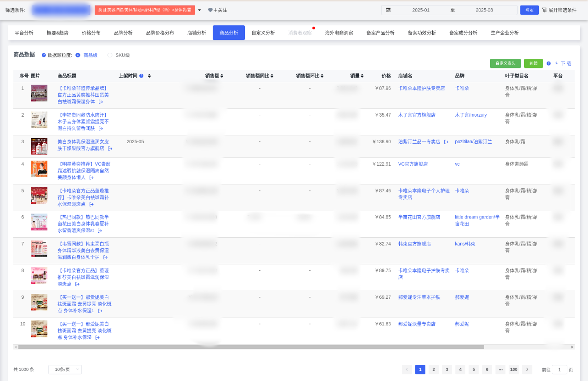Open the category filter tag dropdown arrow

pyautogui.click(x=199, y=9)
